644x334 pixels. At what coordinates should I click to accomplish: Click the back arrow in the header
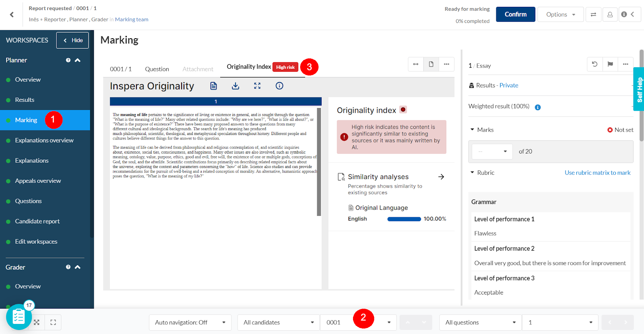(x=12, y=15)
